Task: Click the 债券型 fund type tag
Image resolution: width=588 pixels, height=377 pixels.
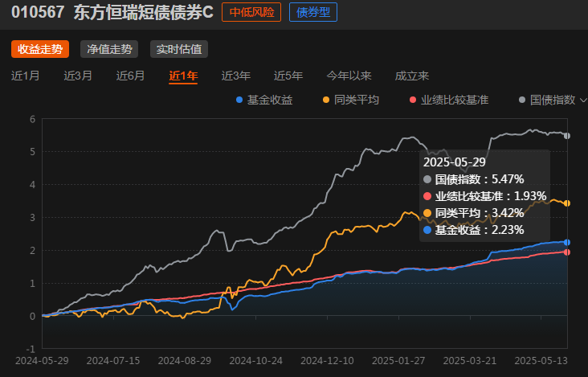Action: point(313,12)
